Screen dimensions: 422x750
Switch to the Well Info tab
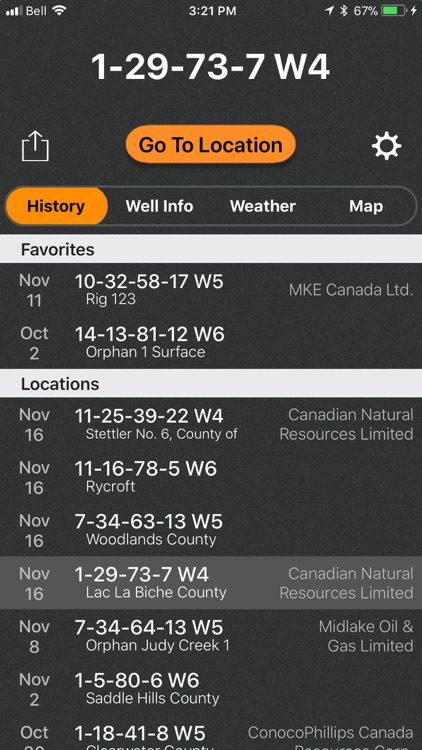point(159,206)
